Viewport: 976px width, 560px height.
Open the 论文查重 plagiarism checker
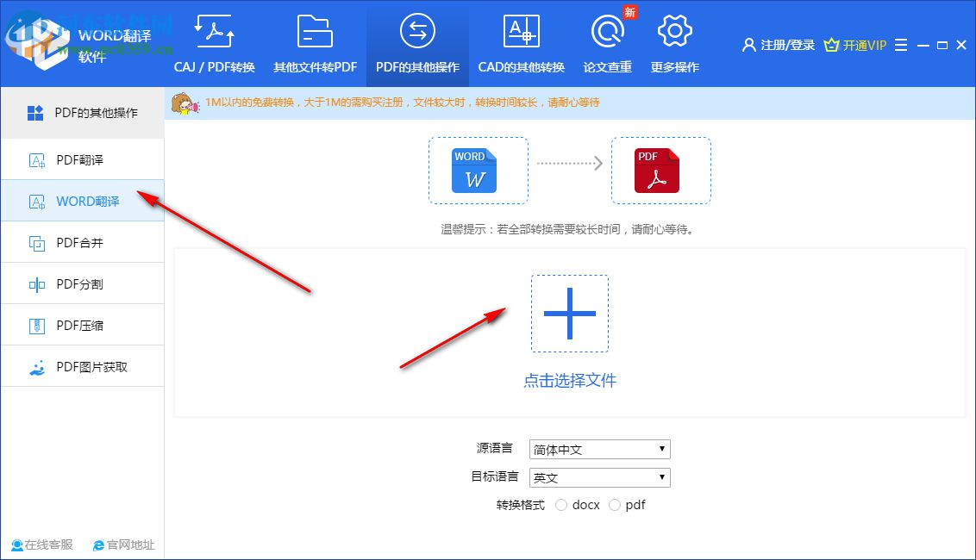(x=607, y=43)
